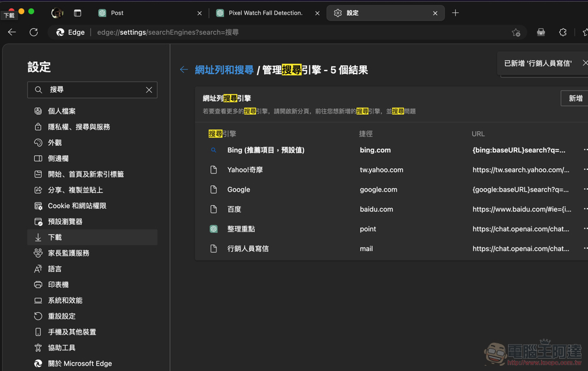Viewport: 588px width, 371px height.
Task: Select the Bing (推薦項目，預設值) entry
Action: coord(266,150)
